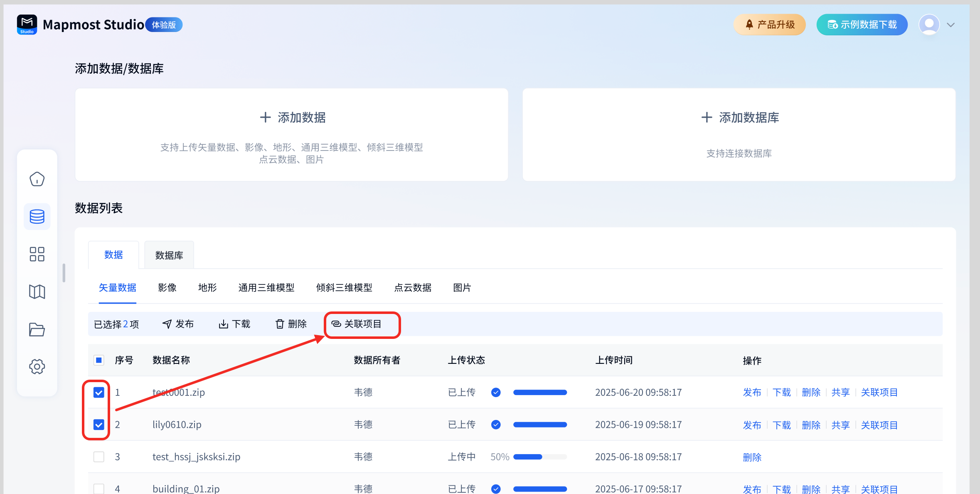Click the upload progress bar of test_hssj_jsksksi.zip
980x494 pixels.
tap(540, 457)
